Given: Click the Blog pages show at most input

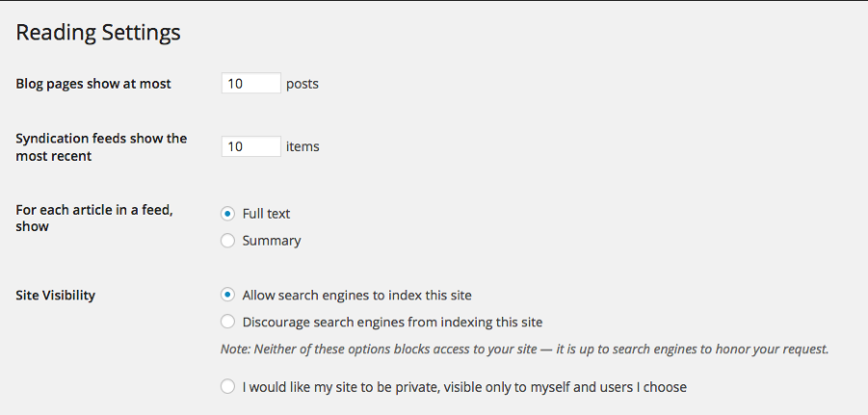Looking at the screenshot, I should pyautogui.click(x=250, y=84).
